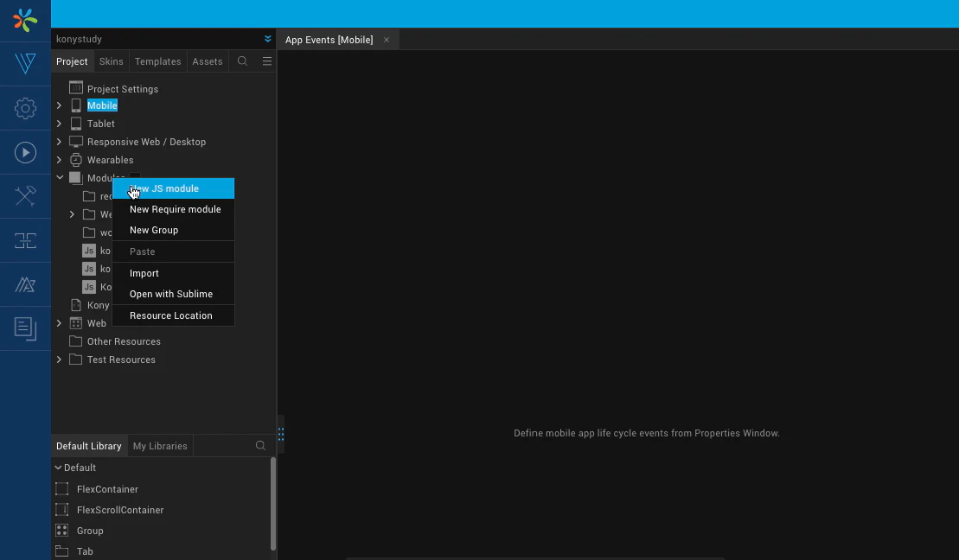Viewport: 959px width, 560px height.
Task: Choose New JS module from context menu
Action: pyautogui.click(x=173, y=188)
